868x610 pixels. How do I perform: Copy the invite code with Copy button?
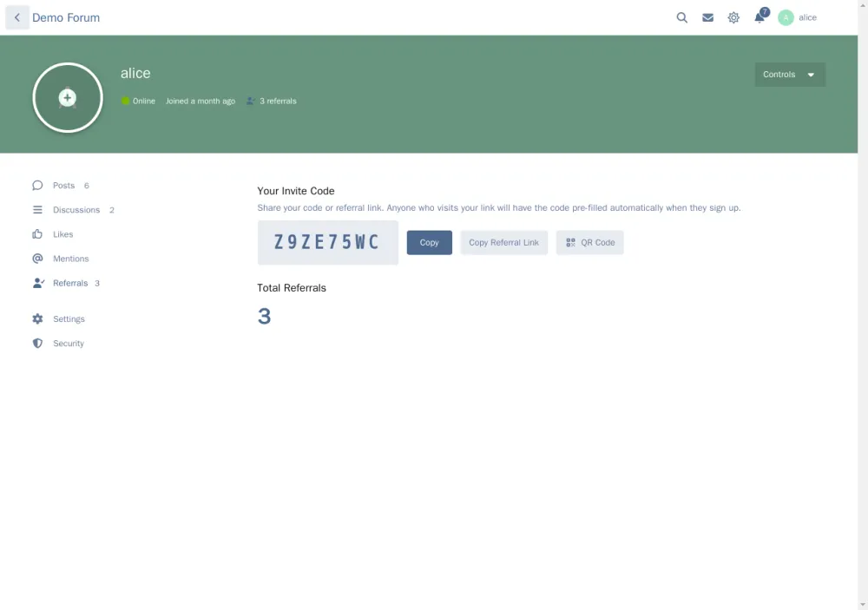click(429, 242)
